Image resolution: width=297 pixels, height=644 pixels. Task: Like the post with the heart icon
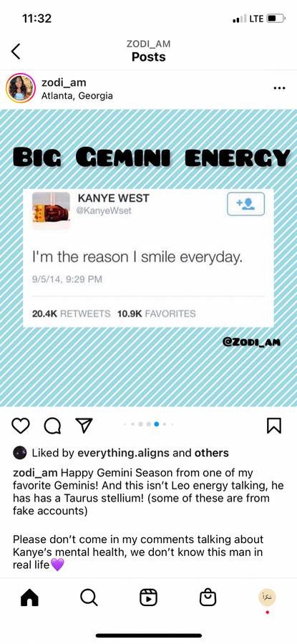pos(20,426)
